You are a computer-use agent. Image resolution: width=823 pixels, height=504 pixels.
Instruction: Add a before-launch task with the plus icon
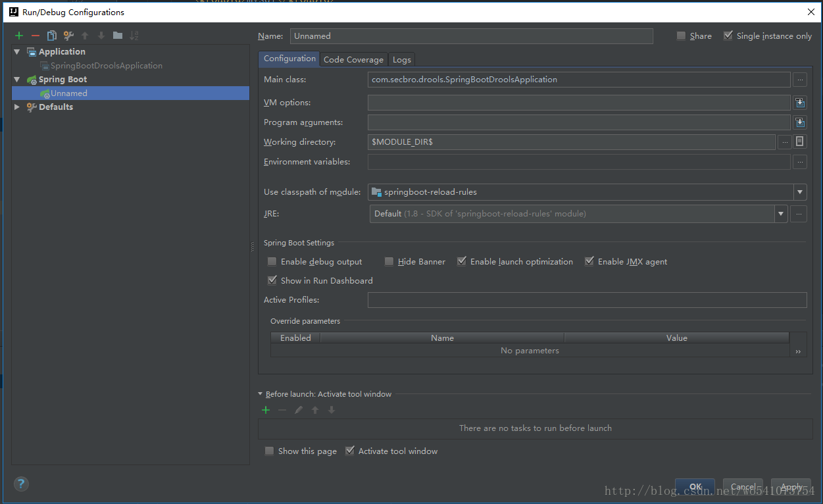(266, 410)
